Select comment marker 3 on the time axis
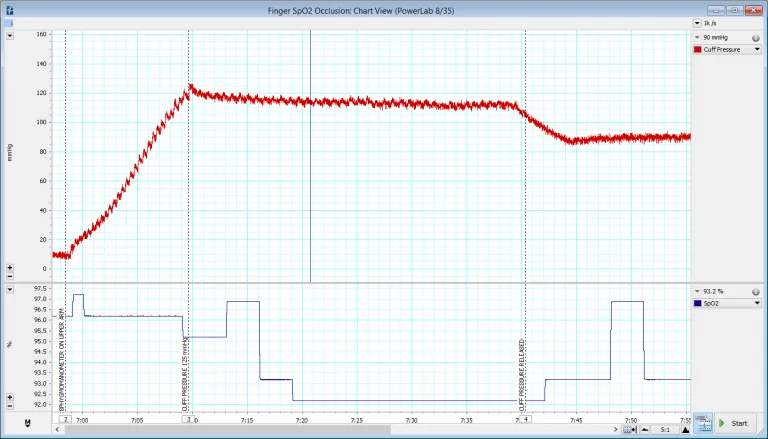 tap(188, 419)
